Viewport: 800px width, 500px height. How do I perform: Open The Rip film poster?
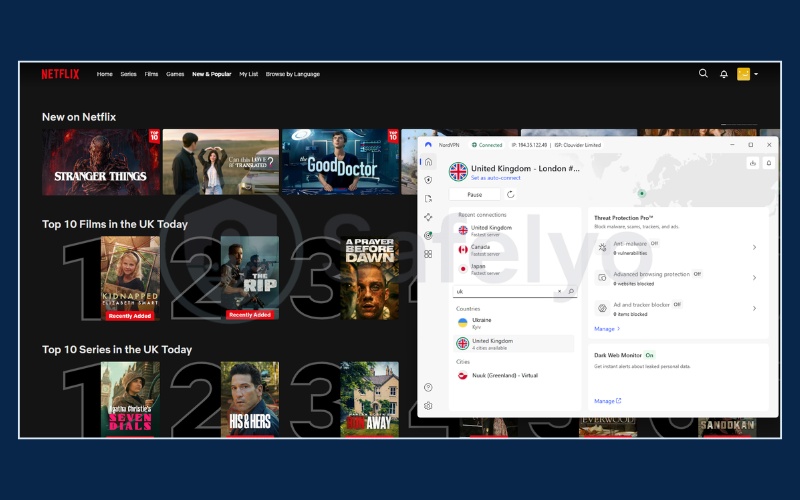[x=250, y=278]
